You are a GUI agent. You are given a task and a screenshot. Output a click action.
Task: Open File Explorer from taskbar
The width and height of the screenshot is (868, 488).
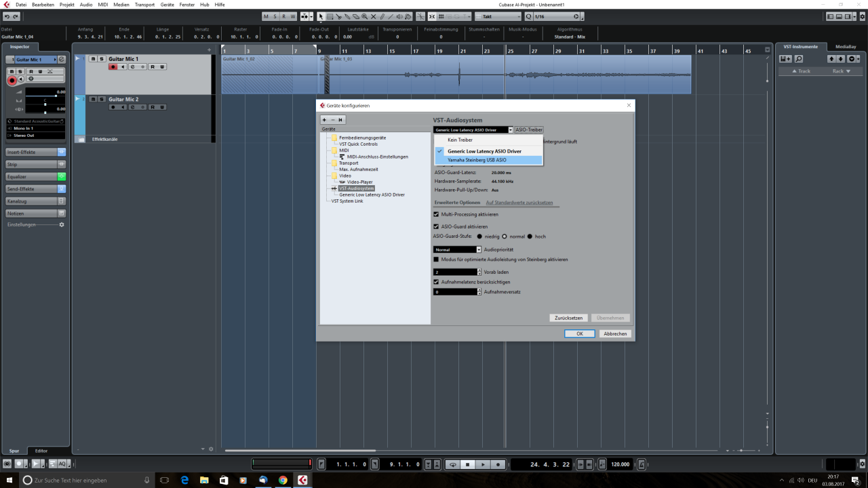(204, 480)
